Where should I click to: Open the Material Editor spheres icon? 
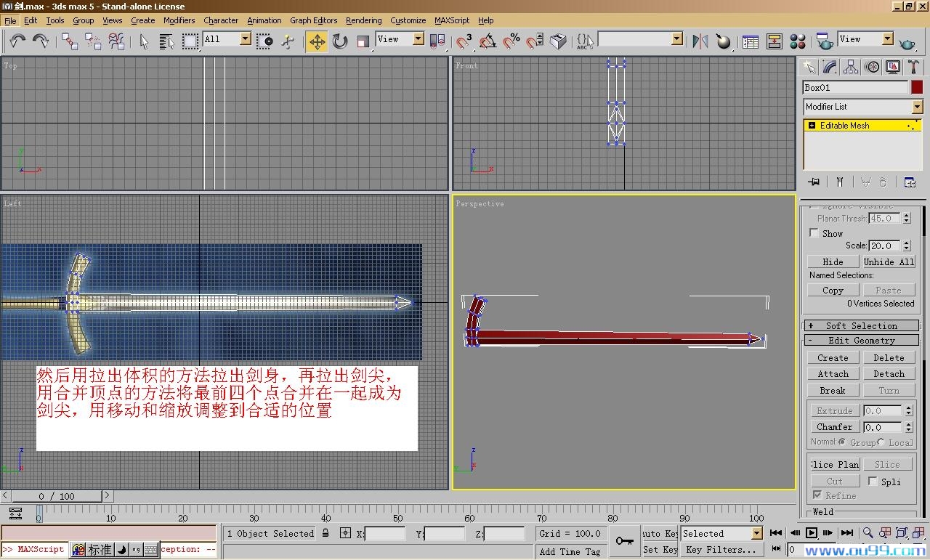[797, 41]
